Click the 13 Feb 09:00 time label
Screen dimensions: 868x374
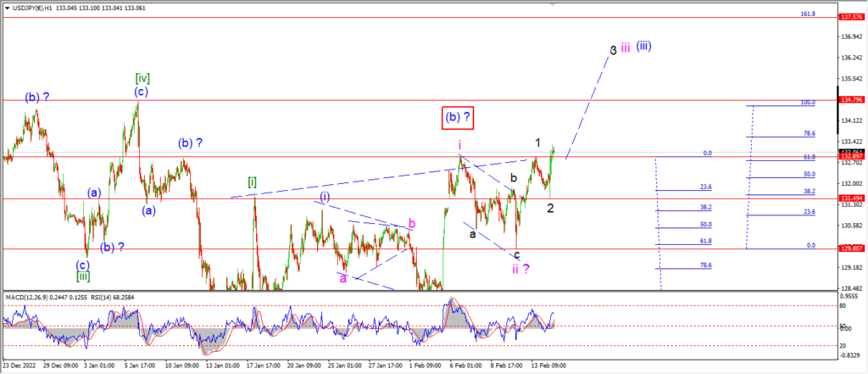point(550,366)
